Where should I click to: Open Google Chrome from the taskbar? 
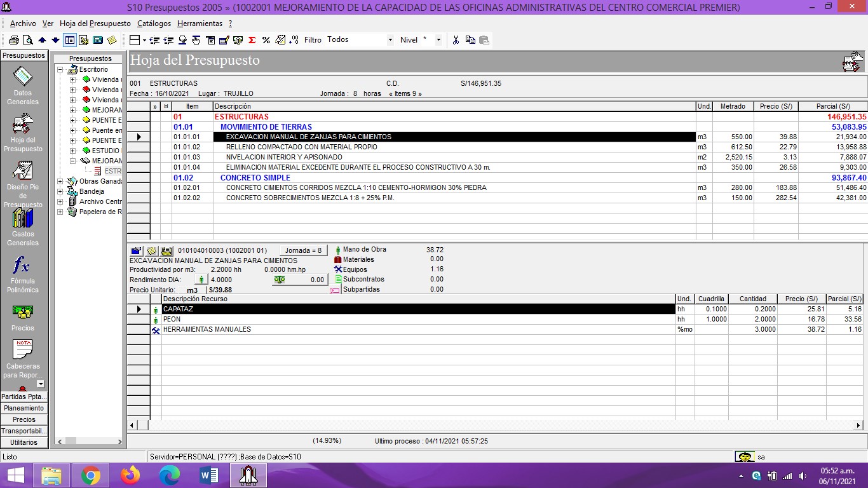pos(91,475)
